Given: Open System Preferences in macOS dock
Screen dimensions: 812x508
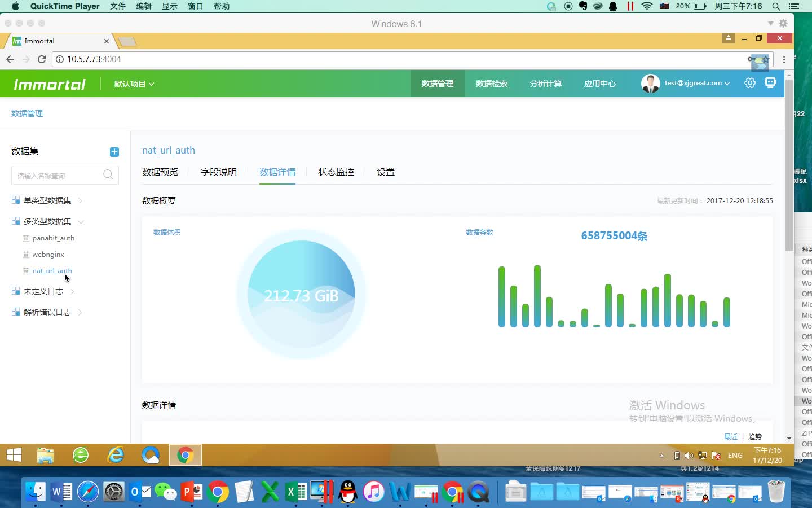Looking at the screenshot, I should (x=114, y=492).
